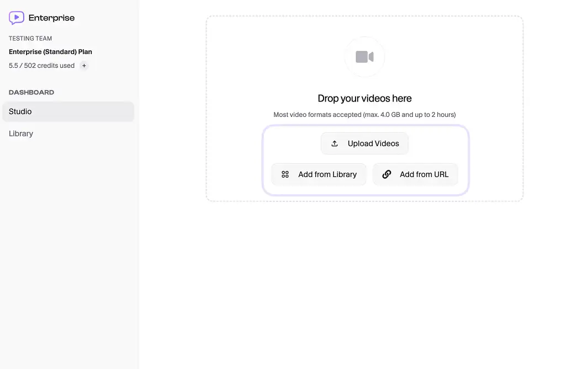Click the TESTING TEAM label
Viewport: 588px width, 369px height.
(x=30, y=38)
